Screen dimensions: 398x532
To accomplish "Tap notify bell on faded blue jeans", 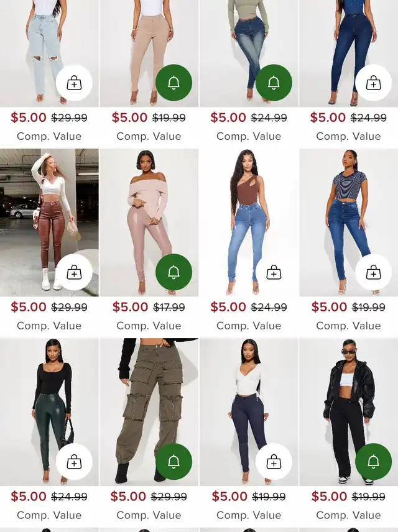I will [x=274, y=83].
